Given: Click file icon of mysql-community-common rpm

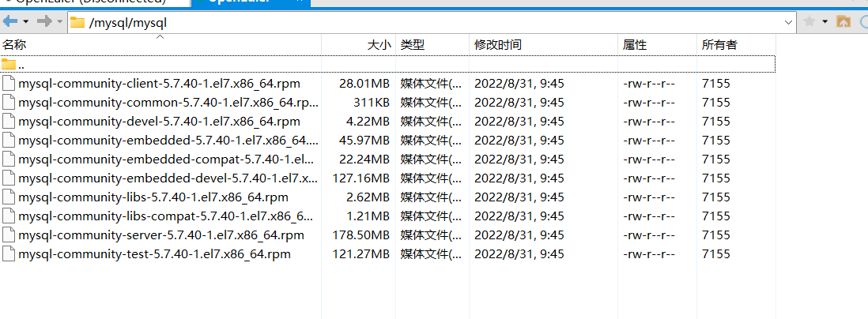Looking at the screenshot, I should click(9, 103).
